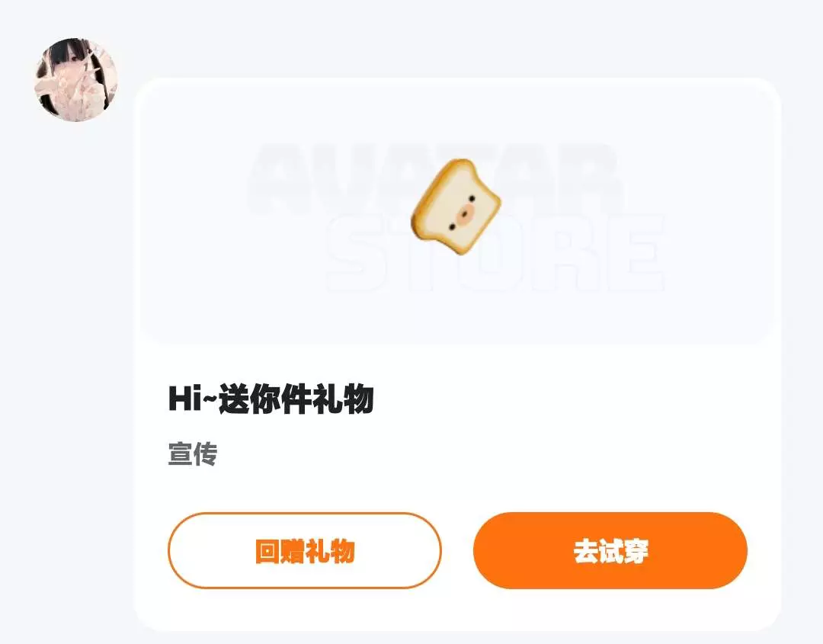Screen dimensions: 823x644
Task: Tap the pig-faced toast sticker
Action: 456,207
